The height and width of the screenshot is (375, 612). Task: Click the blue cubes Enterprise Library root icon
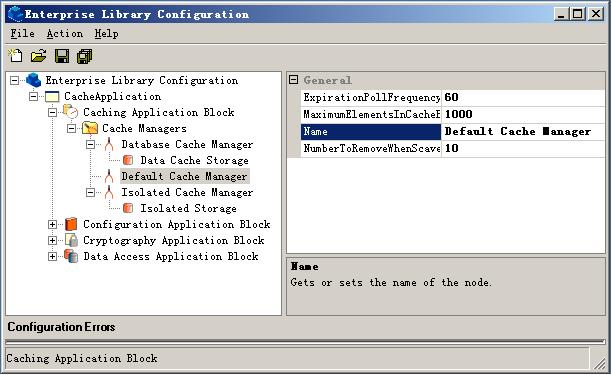click(x=34, y=80)
